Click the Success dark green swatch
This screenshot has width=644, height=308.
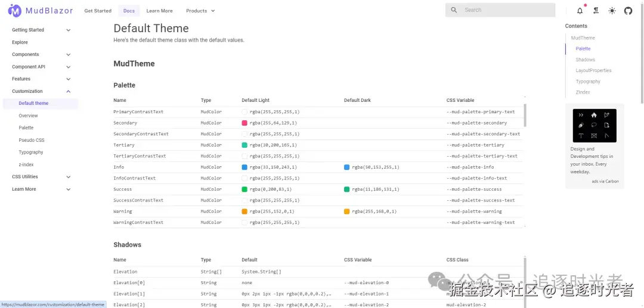[346, 189]
